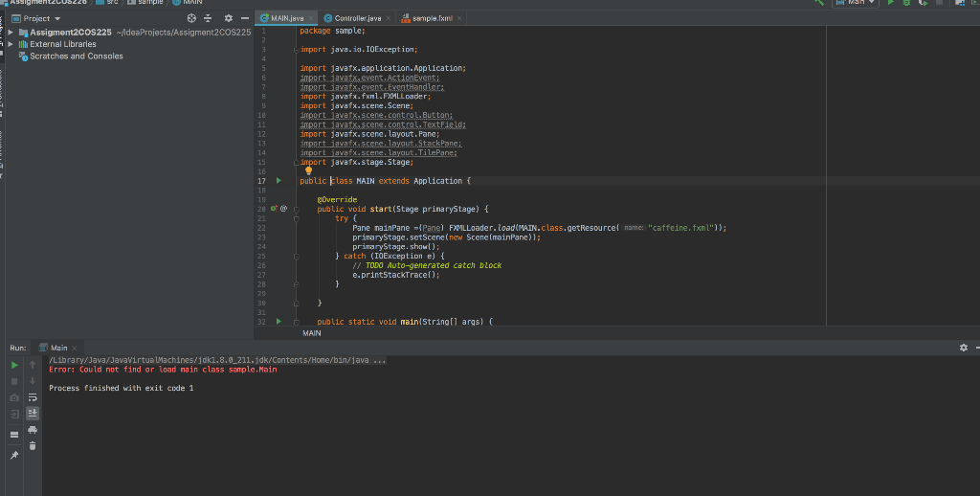The width and height of the screenshot is (980, 496).
Task: Rerun Main using the green run arrow in Run panel
Action: tap(14, 365)
